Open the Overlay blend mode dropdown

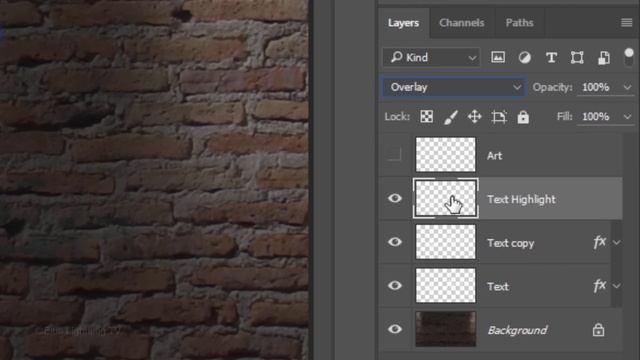(454, 87)
